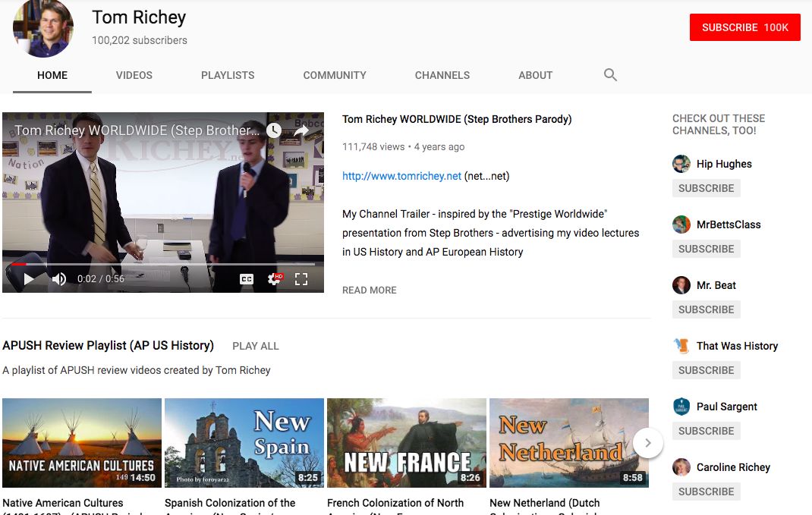The image size is (812, 515).
Task: Subscribe to Caroline Richey
Action: tap(707, 491)
